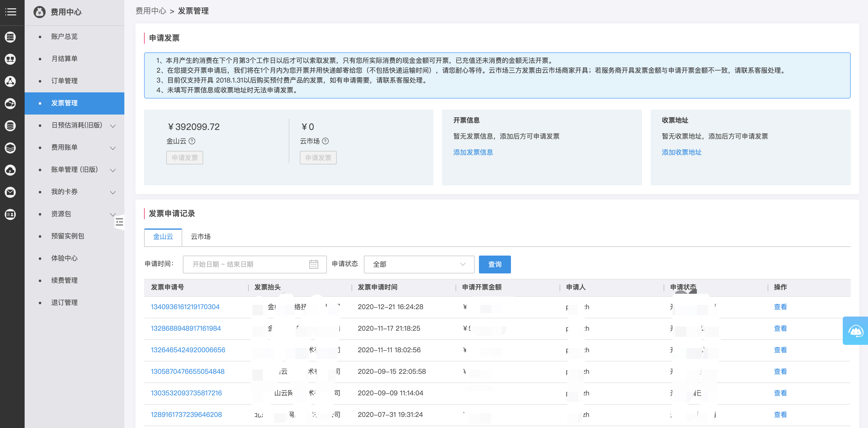Open the hamburger list menu icon
The height and width of the screenshot is (428, 868).
click(x=11, y=12)
